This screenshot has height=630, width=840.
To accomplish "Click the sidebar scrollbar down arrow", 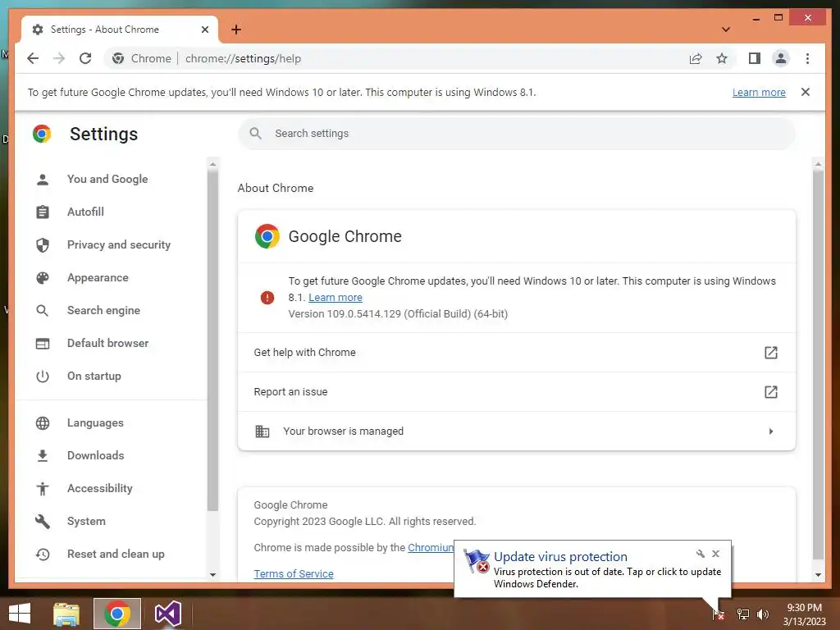I will pyautogui.click(x=212, y=574).
